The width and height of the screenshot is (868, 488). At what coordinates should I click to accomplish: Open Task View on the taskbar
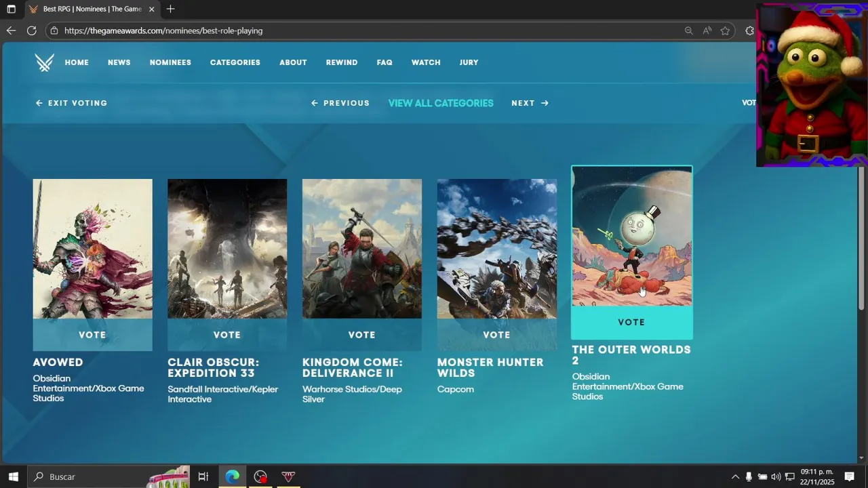(x=203, y=476)
